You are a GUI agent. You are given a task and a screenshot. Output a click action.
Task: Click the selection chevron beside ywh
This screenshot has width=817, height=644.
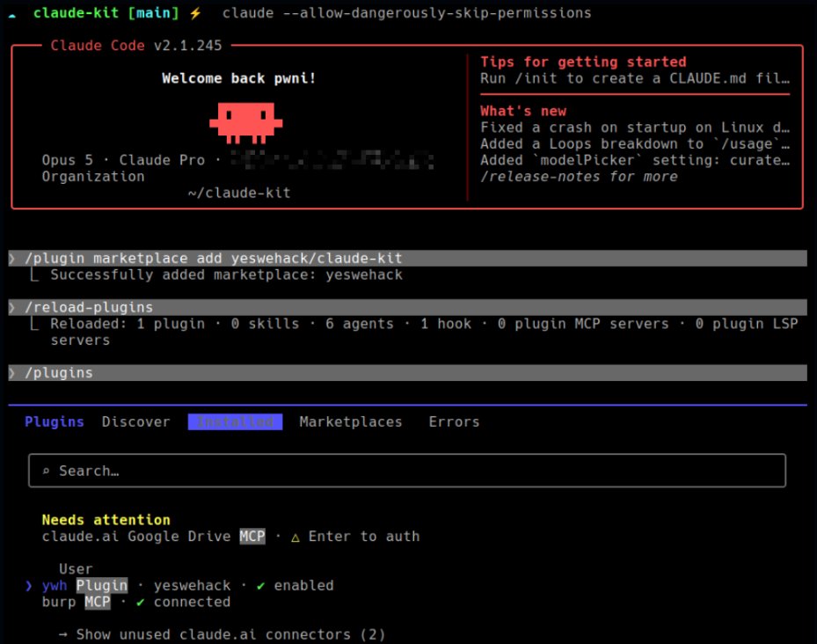coord(29,586)
